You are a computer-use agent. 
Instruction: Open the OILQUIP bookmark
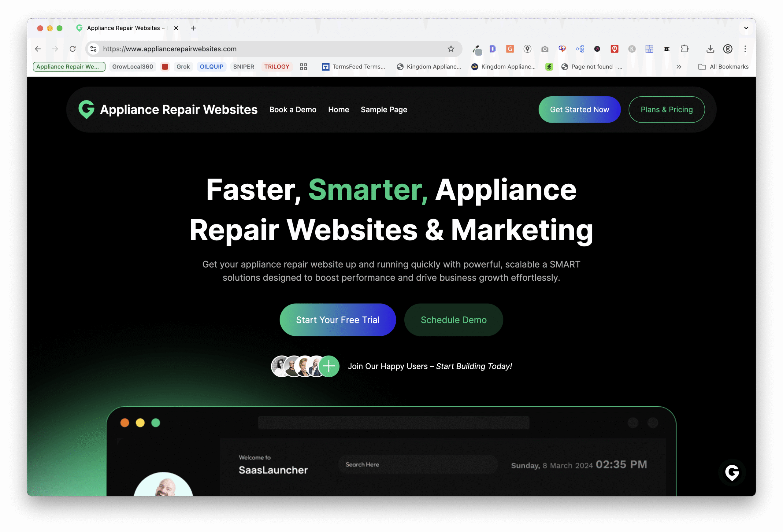[212, 67]
